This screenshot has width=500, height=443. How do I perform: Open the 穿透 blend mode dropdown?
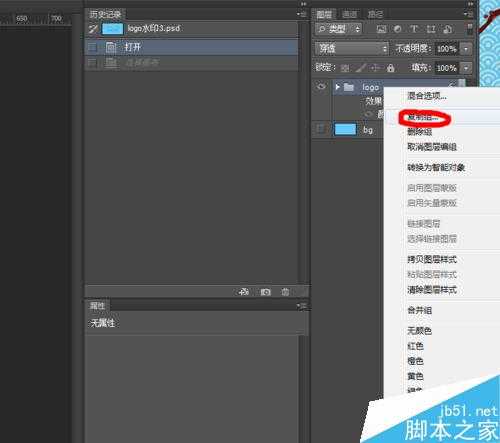pos(352,49)
